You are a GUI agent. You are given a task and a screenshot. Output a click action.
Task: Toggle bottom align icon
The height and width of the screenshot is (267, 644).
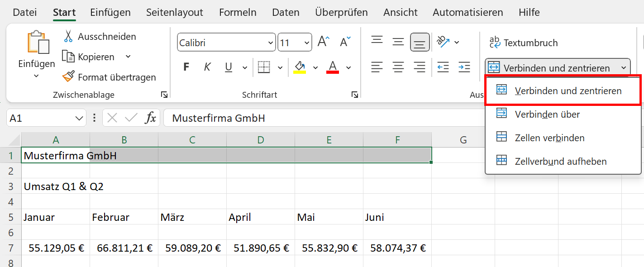[x=420, y=42]
